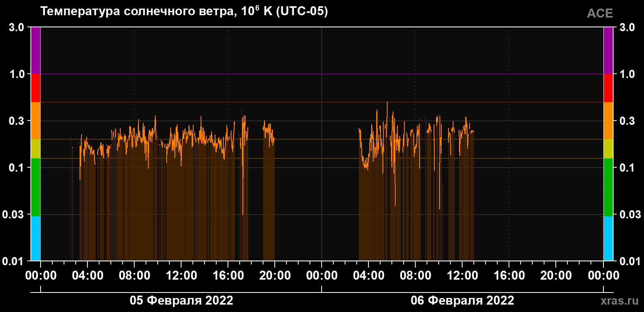Click the purple color band on left scale

coord(36,51)
